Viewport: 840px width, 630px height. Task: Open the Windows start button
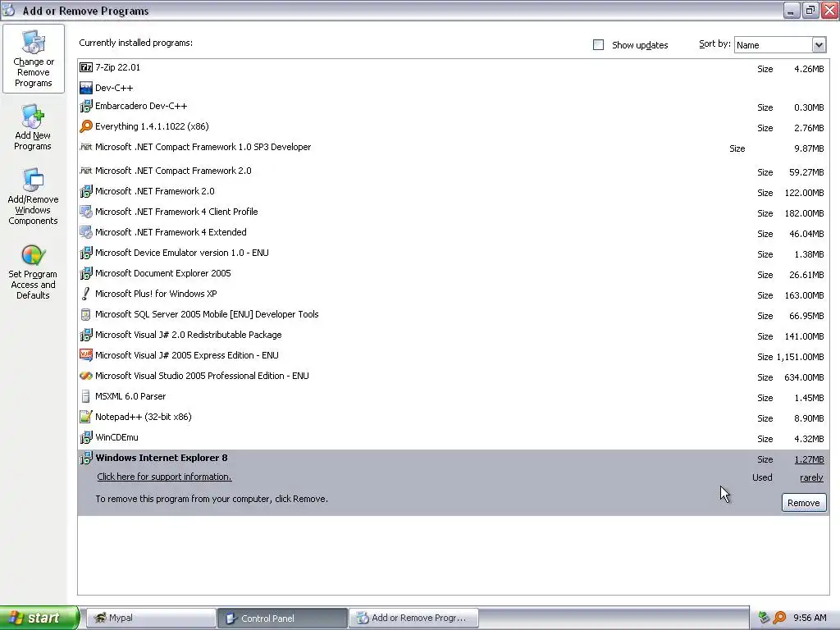[x=39, y=618]
